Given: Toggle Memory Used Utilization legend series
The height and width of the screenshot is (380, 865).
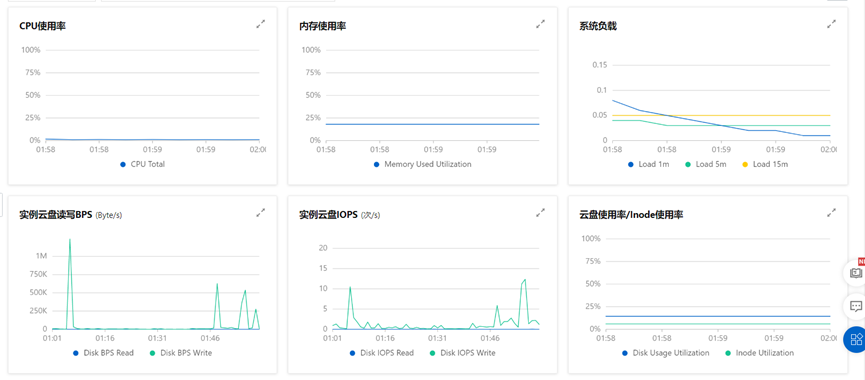Looking at the screenshot, I should [423, 164].
